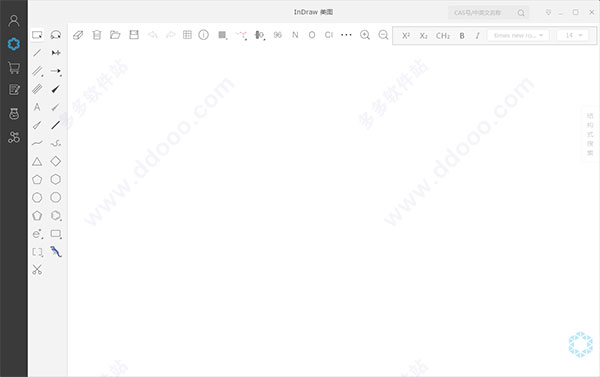The height and width of the screenshot is (377, 600).
Task: Toggle subscript X₂ formatting
Action: [423, 36]
